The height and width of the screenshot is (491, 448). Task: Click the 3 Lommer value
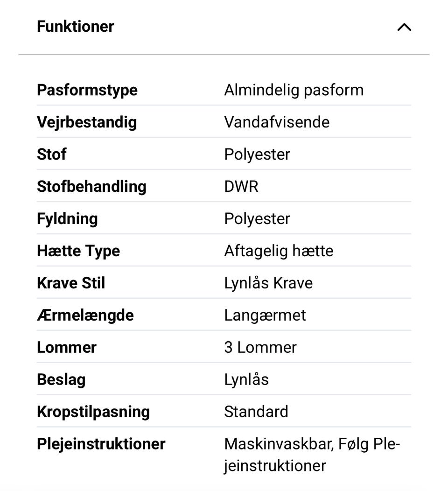coord(260,347)
